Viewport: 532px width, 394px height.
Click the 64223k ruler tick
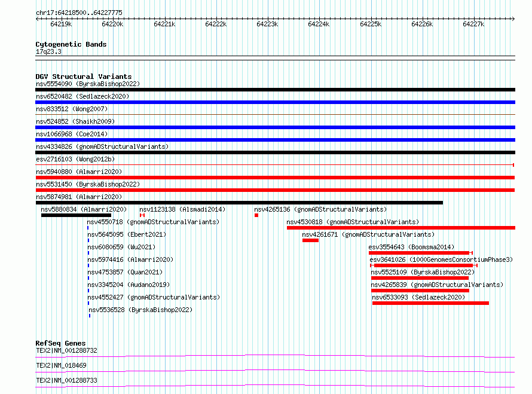[267, 24]
